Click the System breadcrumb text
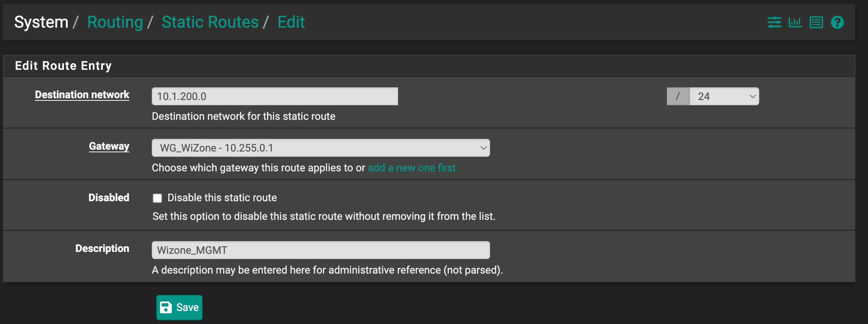The width and height of the screenshot is (868, 324). (41, 22)
